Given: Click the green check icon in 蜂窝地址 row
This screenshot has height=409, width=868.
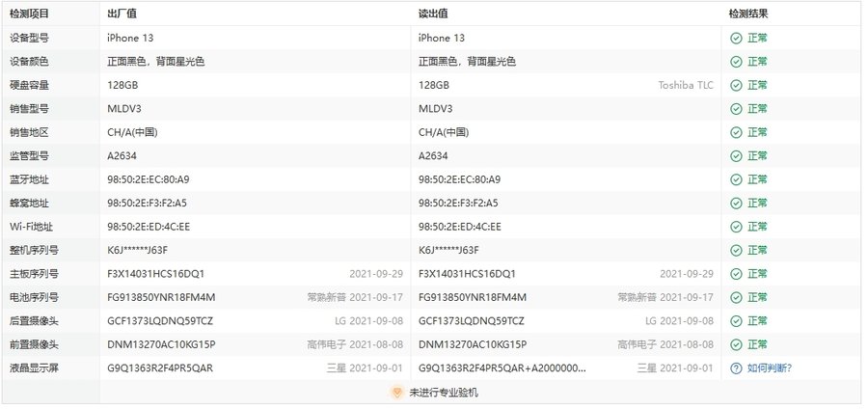Looking at the screenshot, I should [x=736, y=204].
